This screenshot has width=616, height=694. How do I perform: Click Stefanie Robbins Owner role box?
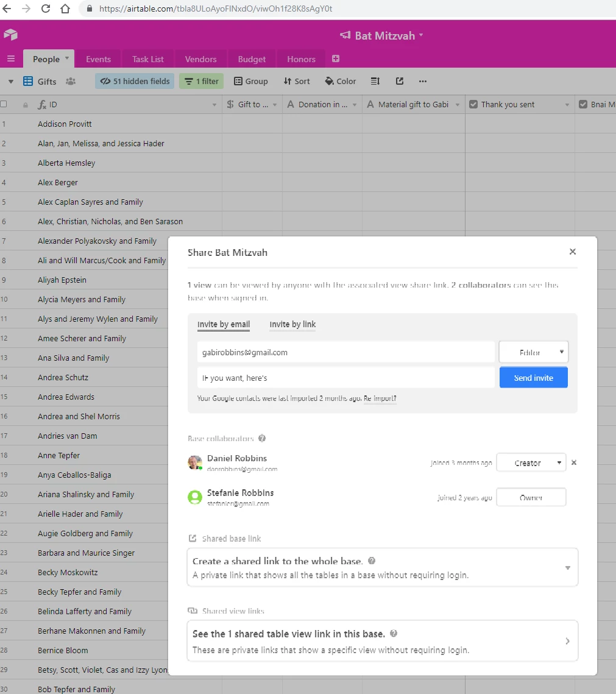531,497
